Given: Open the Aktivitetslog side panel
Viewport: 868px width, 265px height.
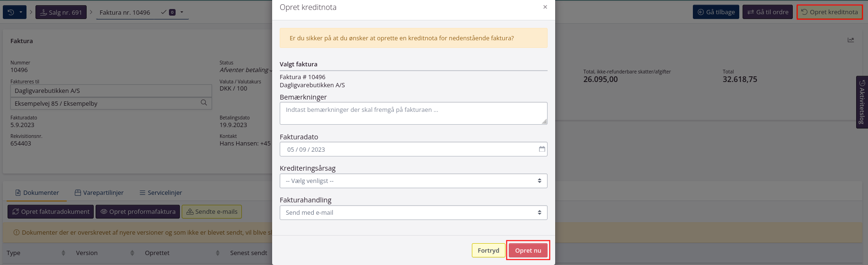Looking at the screenshot, I should point(862,102).
